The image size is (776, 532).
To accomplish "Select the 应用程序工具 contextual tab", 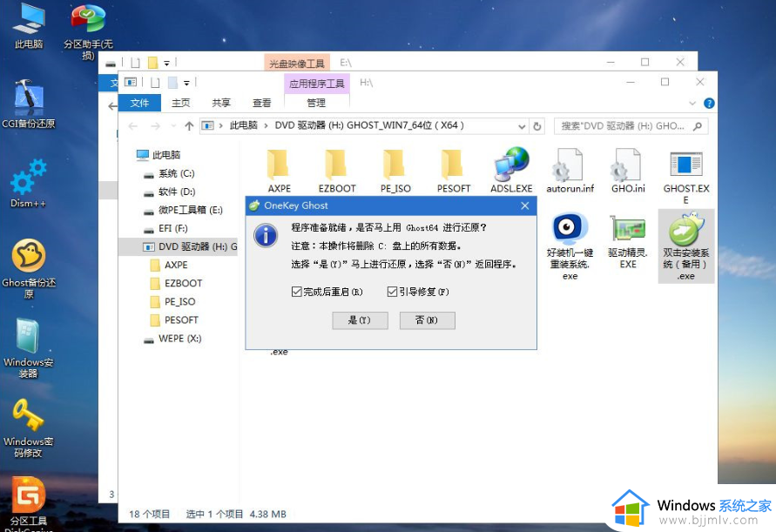I will 317,83.
